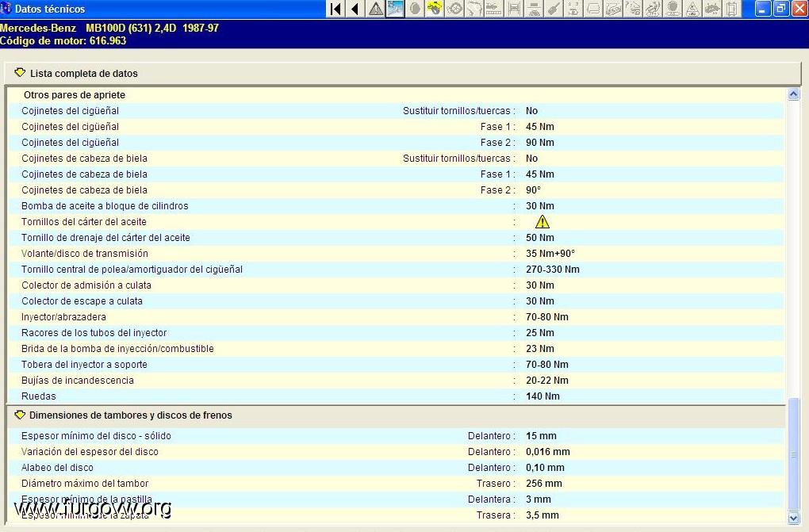Image resolution: width=809 pixels, height=532 pixels.
Task: Go back using the left arrow icon
Action: (355, 9)
